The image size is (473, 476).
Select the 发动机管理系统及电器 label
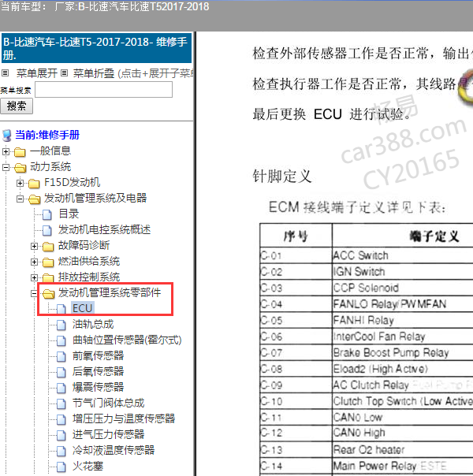click(95, 199)
